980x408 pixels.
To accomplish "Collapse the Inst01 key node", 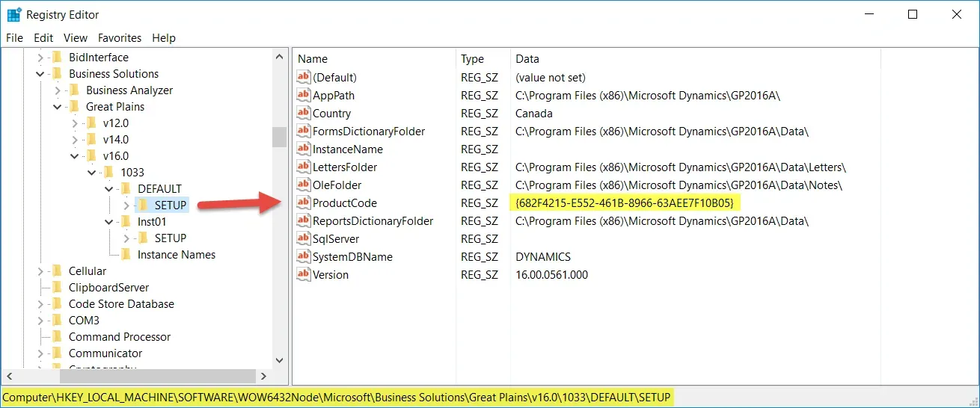I will (108, 222).
